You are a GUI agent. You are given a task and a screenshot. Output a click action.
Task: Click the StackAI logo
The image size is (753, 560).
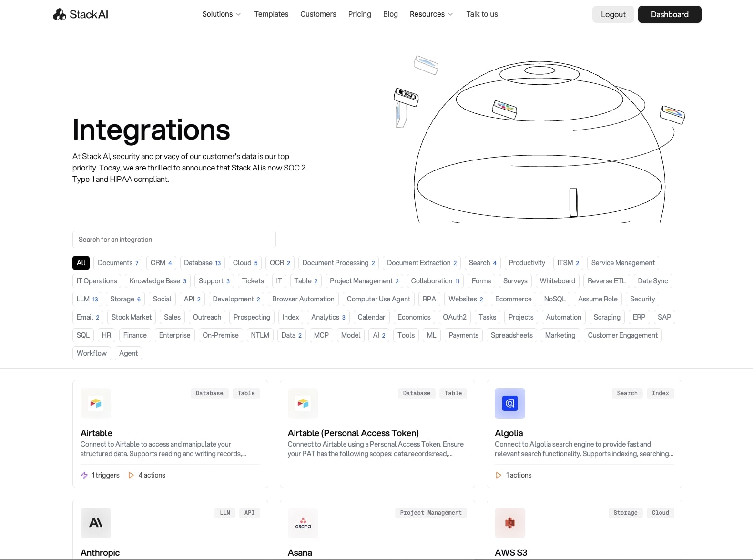click(x=81, y=14)
